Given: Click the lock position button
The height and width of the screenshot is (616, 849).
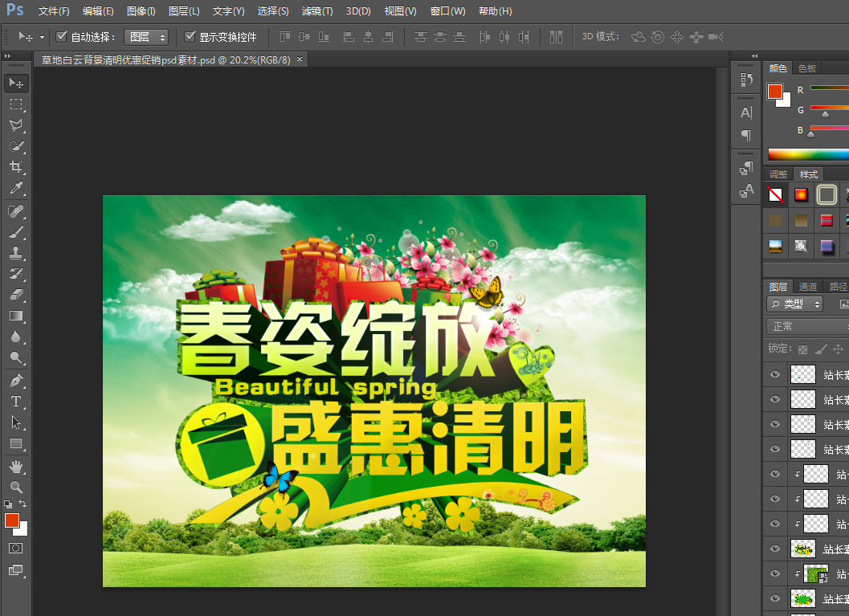Looking at the screenshot, I should [x=839, y=349].
